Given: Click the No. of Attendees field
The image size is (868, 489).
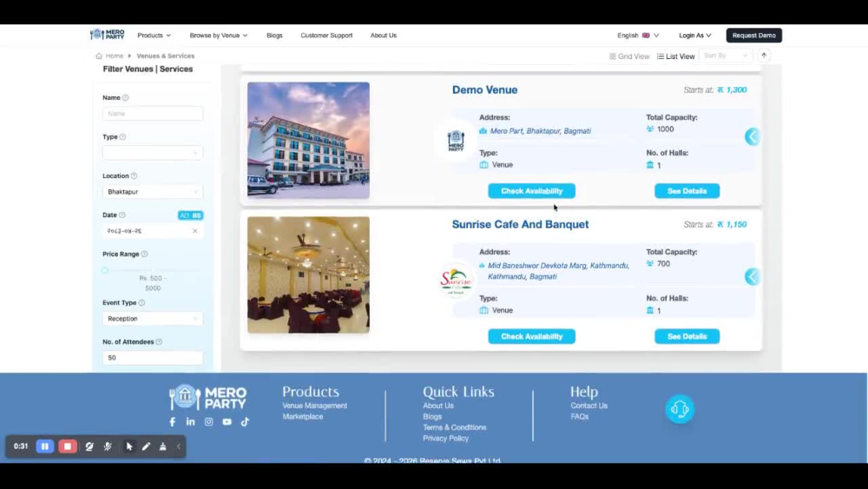Looking at the screenshot, I should tap(153, 358).
